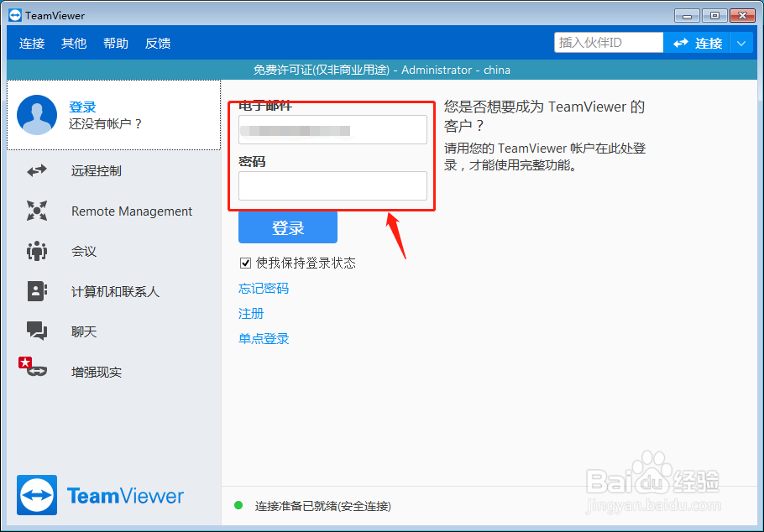Close the TeamViewer window
Viewport: 764px width, 532px height.
pos(742,16)
